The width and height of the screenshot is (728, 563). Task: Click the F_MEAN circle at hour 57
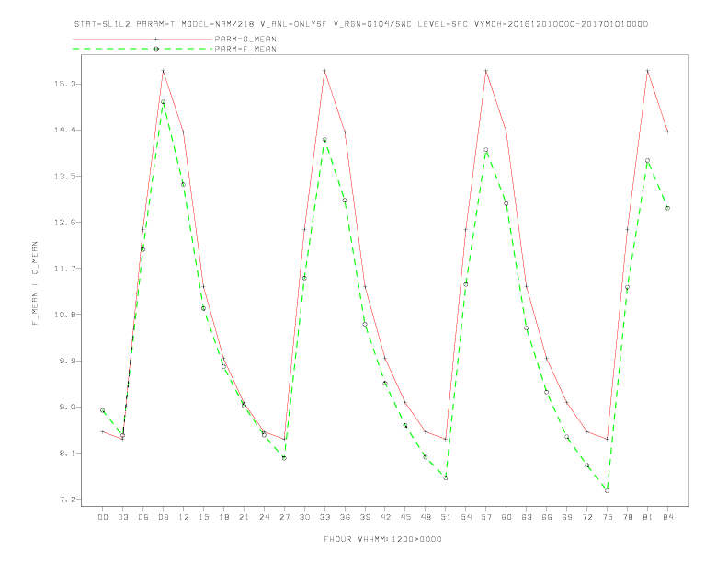click(x=486, y=150)
